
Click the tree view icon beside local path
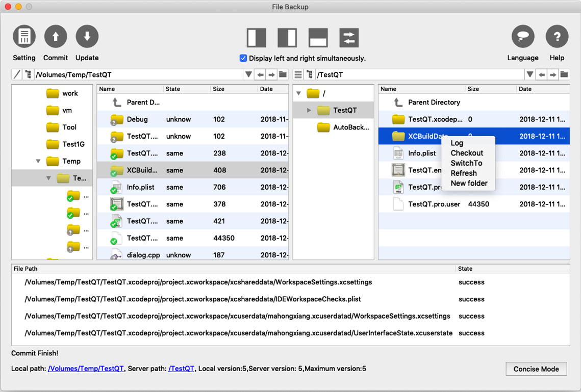(x=28, y=74)
